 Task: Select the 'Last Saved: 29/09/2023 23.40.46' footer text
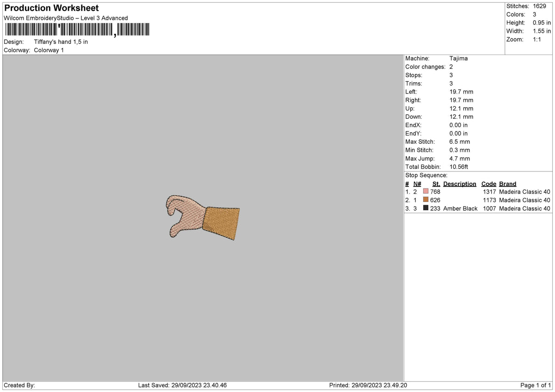(182, 385)
